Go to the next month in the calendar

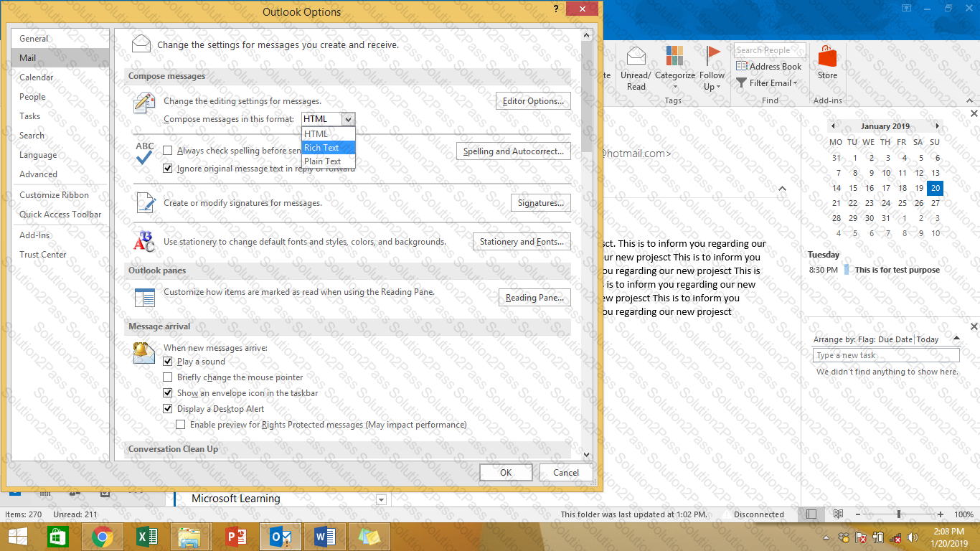point(937,126)
